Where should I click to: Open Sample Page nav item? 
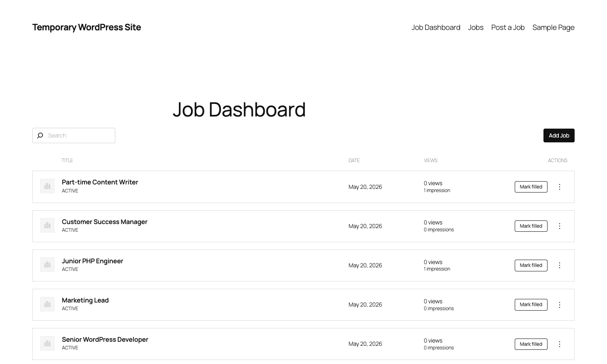(554, 28)
